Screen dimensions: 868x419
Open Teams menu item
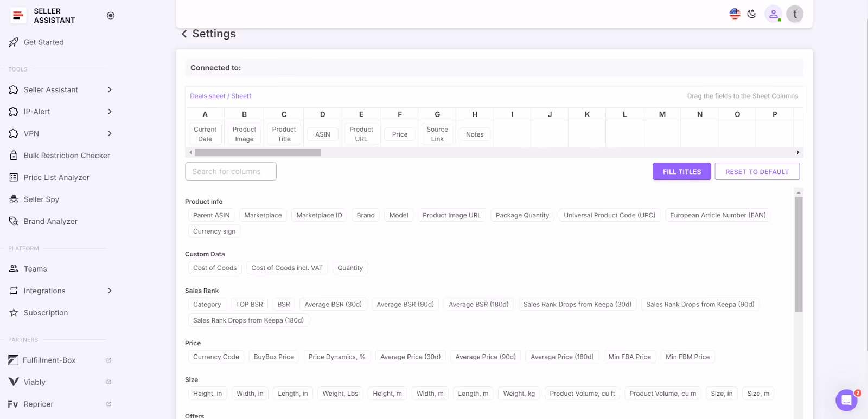pos(35,269)
